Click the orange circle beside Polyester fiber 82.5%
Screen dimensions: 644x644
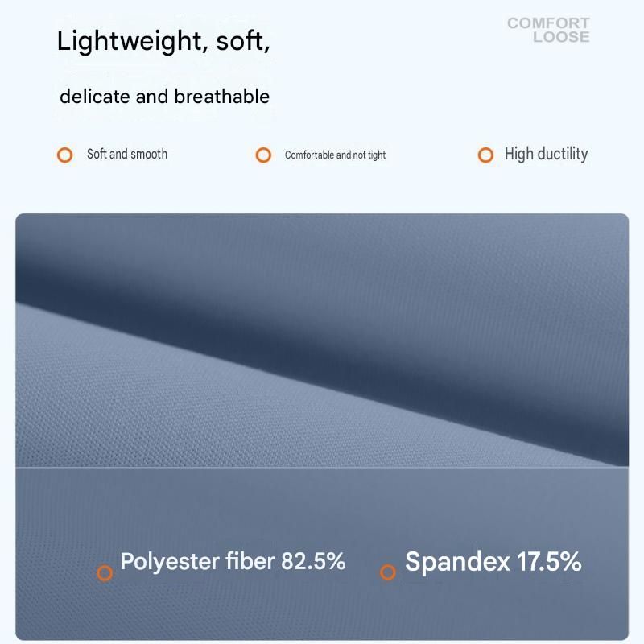[x=105, y=572]
